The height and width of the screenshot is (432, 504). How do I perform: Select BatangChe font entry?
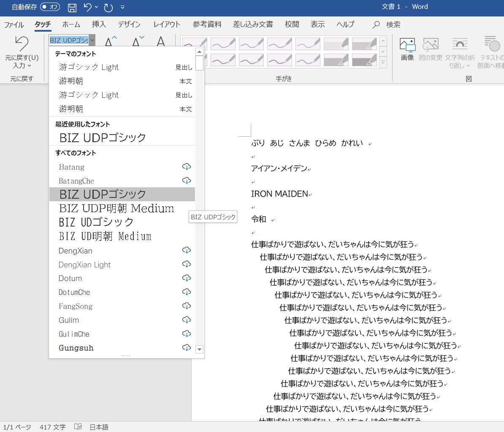coord(122,181)
